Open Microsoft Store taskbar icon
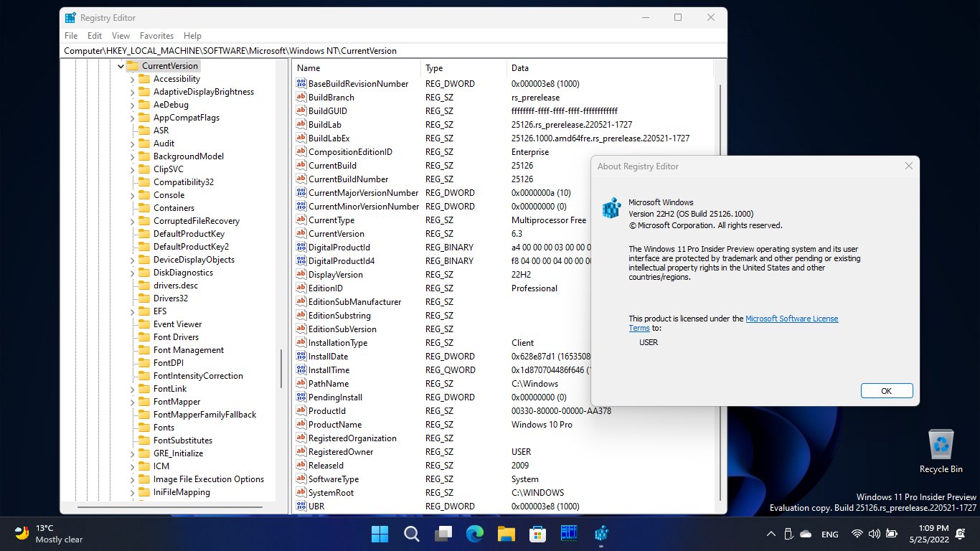Screen dimensions: 980x551 pyautogui.click(x=537, y=534)
